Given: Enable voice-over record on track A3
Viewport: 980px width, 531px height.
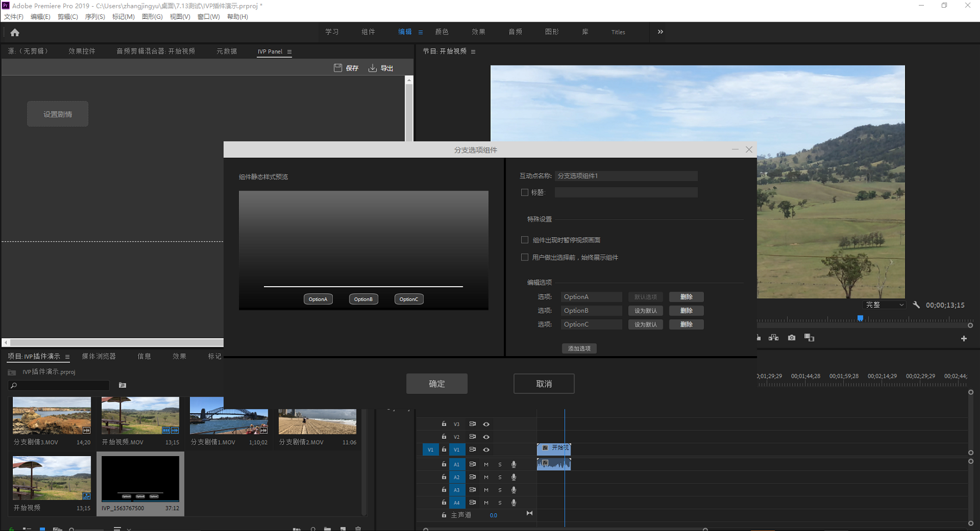Looking at the screenshot, I should point(514,490).
